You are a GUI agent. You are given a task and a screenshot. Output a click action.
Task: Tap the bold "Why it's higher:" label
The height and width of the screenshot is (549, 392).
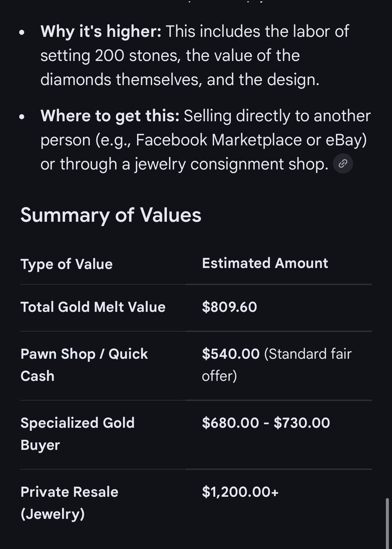[101, 32]
